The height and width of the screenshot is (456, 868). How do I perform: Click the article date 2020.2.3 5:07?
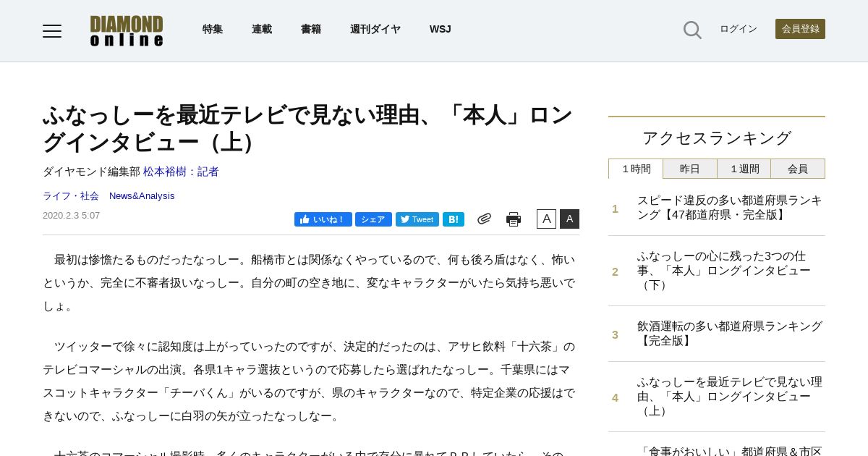pyautogui.click(x=72, y=216)
